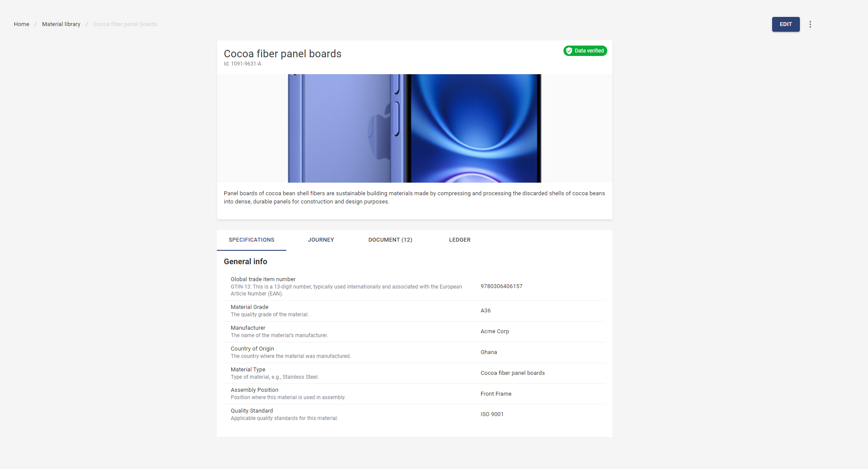Click the Quality Standard ISO 9001 value
The height and width of the screenshot is (469, 868).
[x=492, y=414]
